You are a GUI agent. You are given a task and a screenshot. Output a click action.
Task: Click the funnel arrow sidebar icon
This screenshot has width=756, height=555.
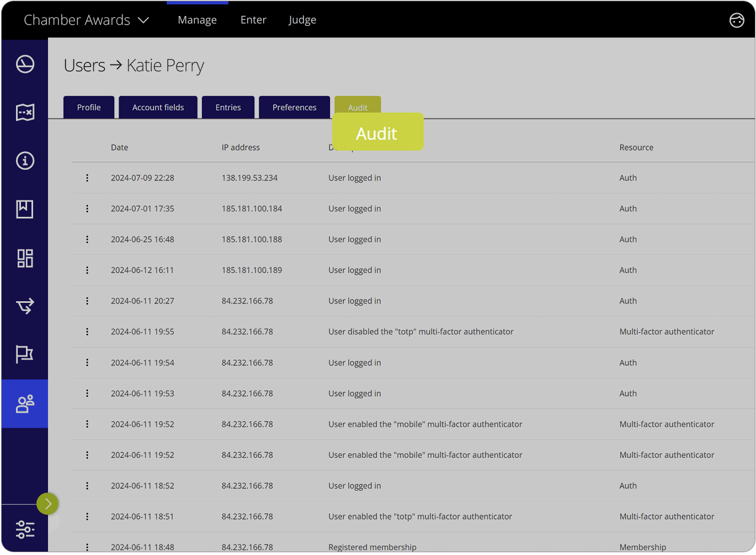(x=25, y=306)
